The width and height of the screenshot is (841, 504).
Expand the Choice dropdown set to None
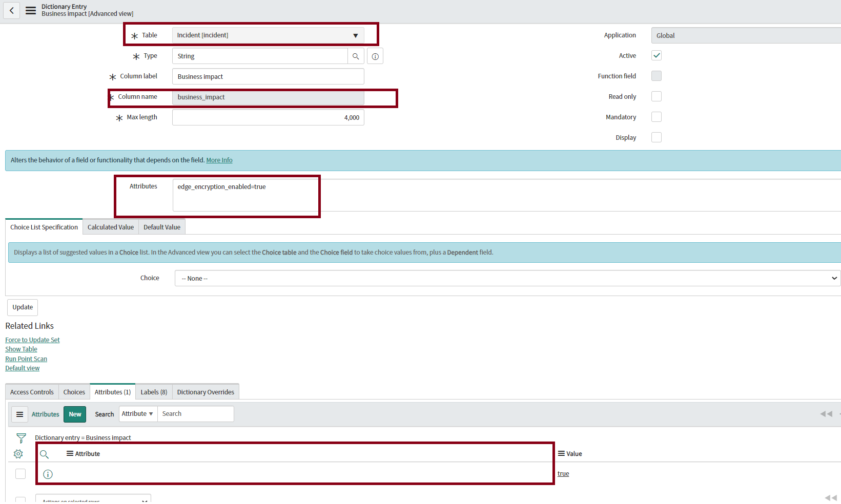click(507, 278)
